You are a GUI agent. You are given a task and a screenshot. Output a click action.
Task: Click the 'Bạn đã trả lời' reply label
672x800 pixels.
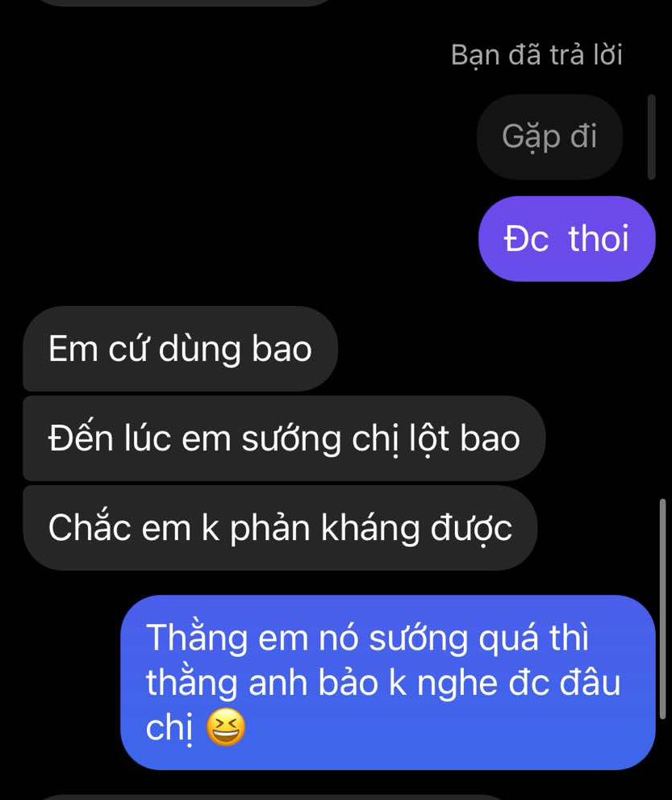536,55
